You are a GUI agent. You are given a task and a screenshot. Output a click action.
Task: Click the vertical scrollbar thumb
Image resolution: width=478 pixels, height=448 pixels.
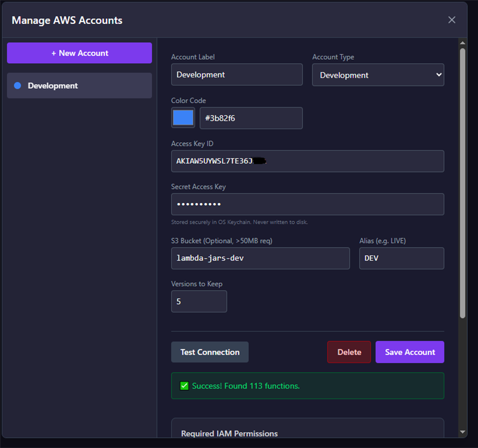(x=463, y=183)
